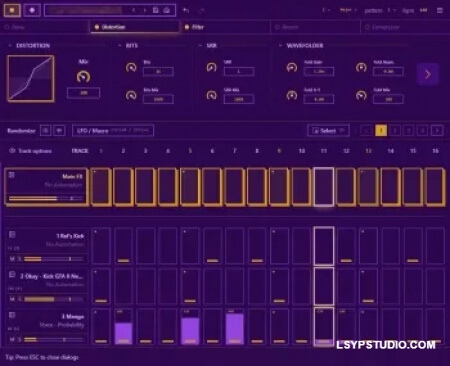Open the hamburger menu at top right
The height and width of the screenshot is (366, 450).
pyautogui.click(x=440, y=10)
